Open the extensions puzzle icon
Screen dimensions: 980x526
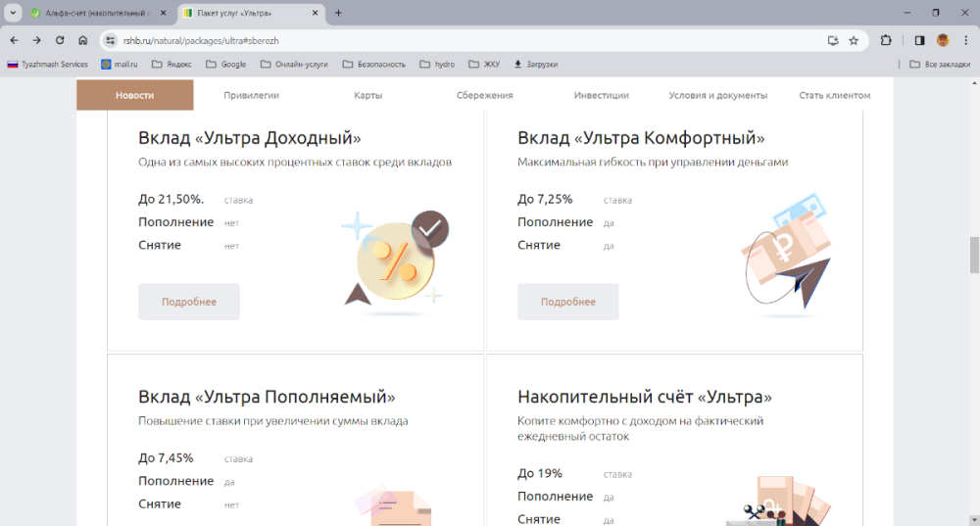click(x=887, y=40)
